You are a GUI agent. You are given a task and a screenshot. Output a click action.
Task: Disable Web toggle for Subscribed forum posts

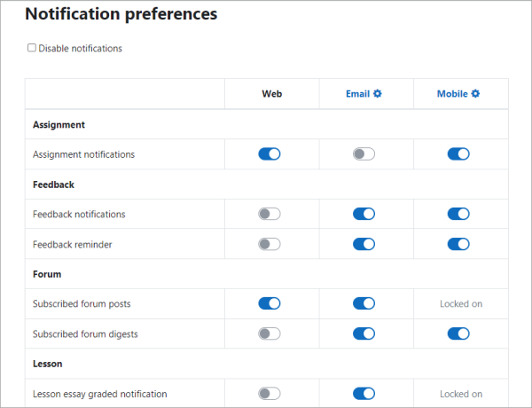270,303
